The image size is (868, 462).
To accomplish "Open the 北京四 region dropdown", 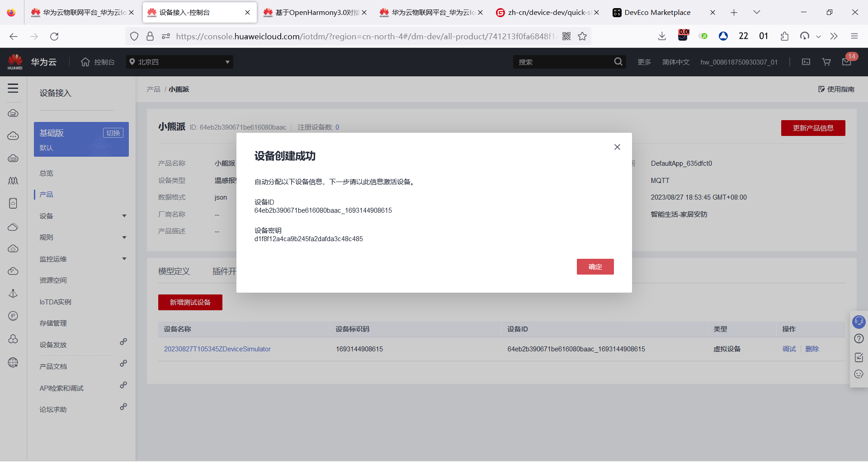I will pos(179,62).
